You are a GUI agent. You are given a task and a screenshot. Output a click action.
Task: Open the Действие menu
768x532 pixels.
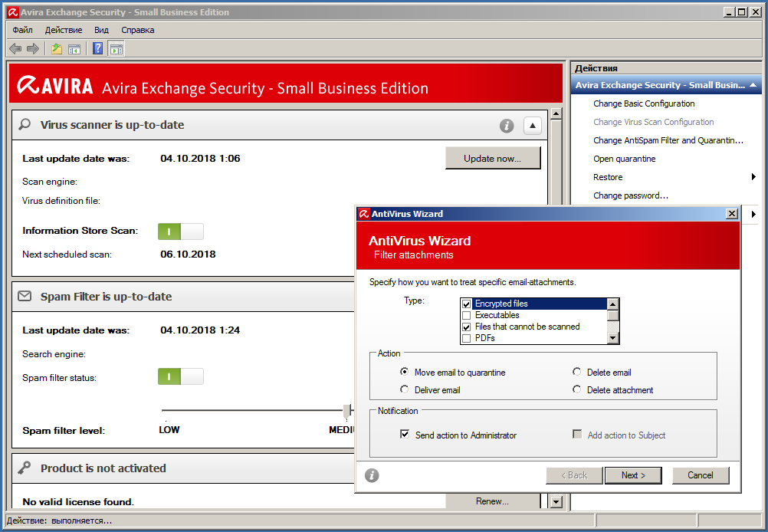click(x=64, y=30)
